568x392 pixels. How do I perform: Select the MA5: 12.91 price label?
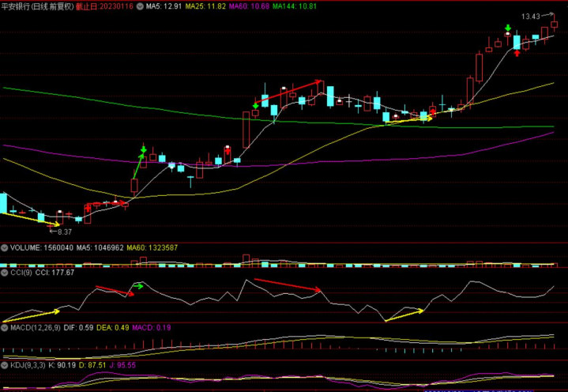click(x=164, y=6)
